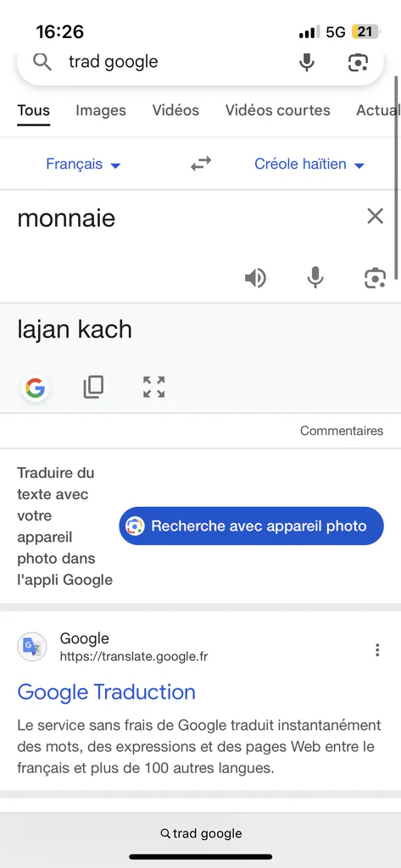
Task: Open Google Lens camera in search bar
Action: pos(359,62)
